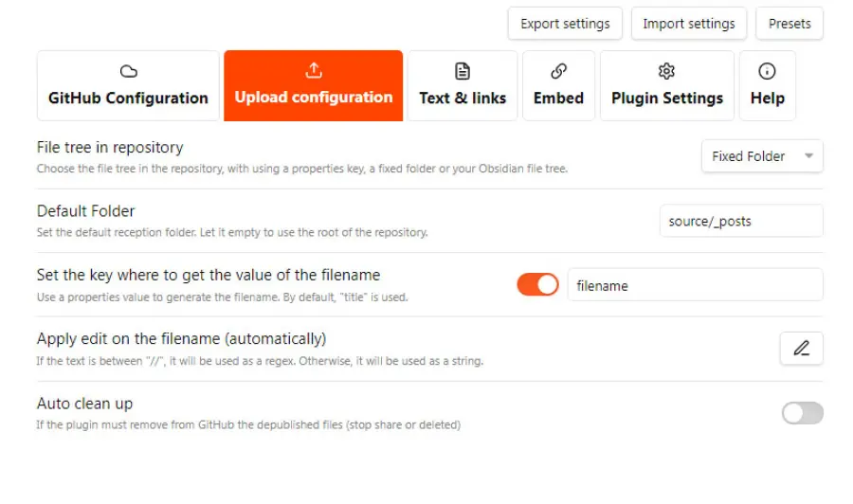
Task: Disable the filename key toggle
Action: 537,285
